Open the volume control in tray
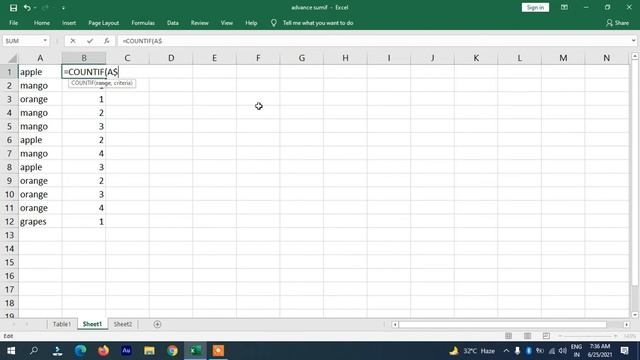 click(x=562, y=351)
